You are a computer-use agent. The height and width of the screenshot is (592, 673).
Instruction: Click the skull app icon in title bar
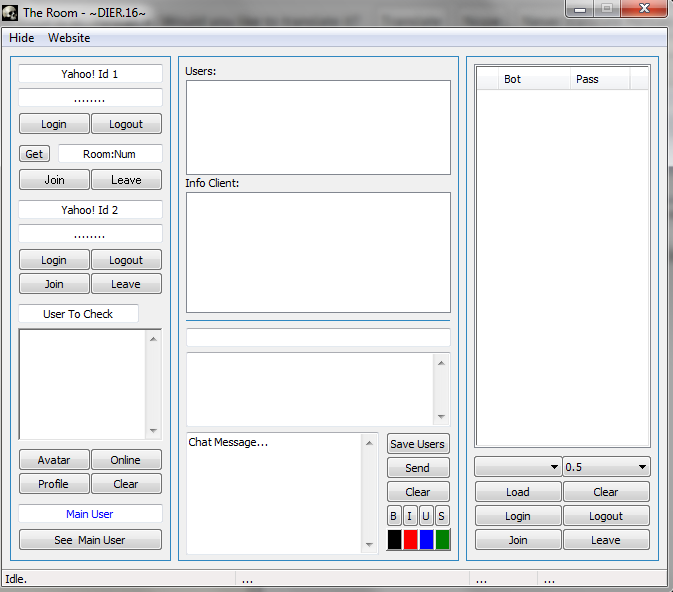tap(10, 12)
